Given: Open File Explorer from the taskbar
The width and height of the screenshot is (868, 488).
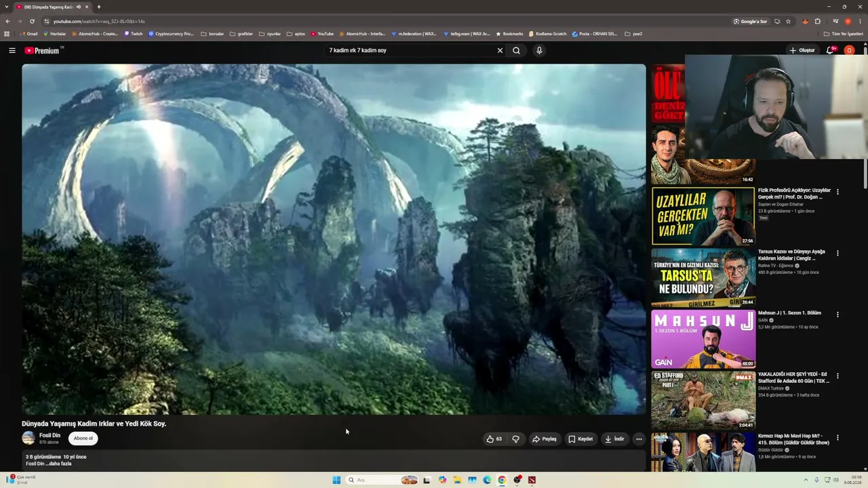Looking at the screenshot, I should pos(457,480).
